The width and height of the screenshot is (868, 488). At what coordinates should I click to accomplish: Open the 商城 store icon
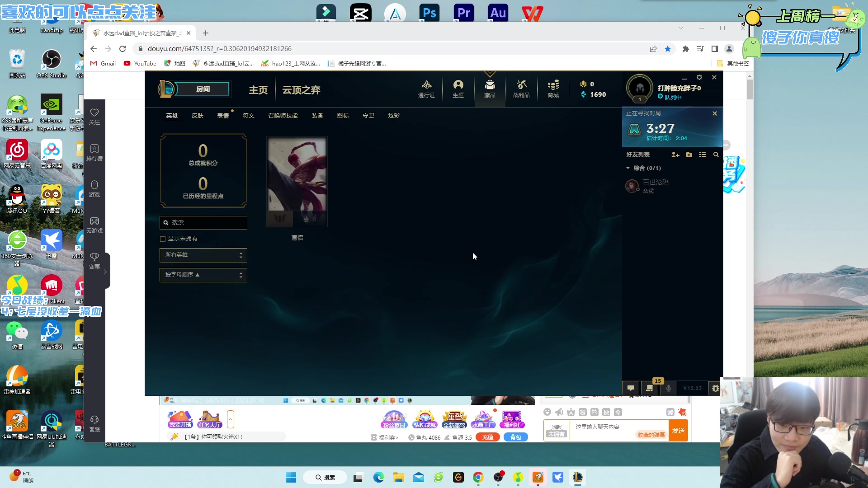(553, 89)
